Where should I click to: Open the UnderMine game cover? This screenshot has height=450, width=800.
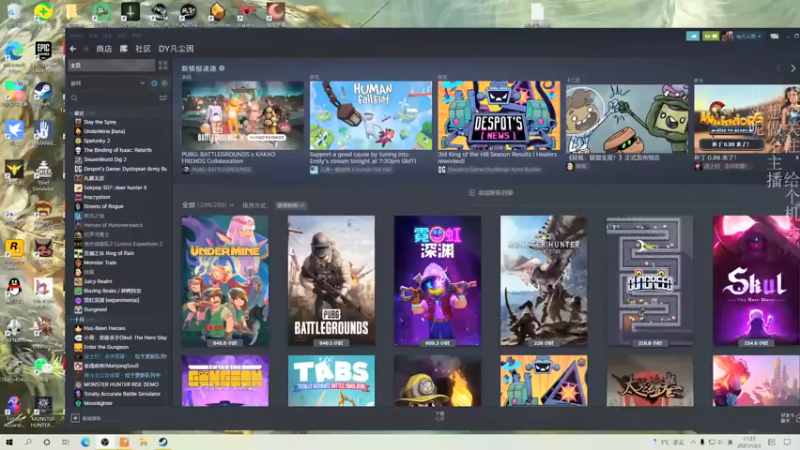pyautogui.click(x=225, y=281)
